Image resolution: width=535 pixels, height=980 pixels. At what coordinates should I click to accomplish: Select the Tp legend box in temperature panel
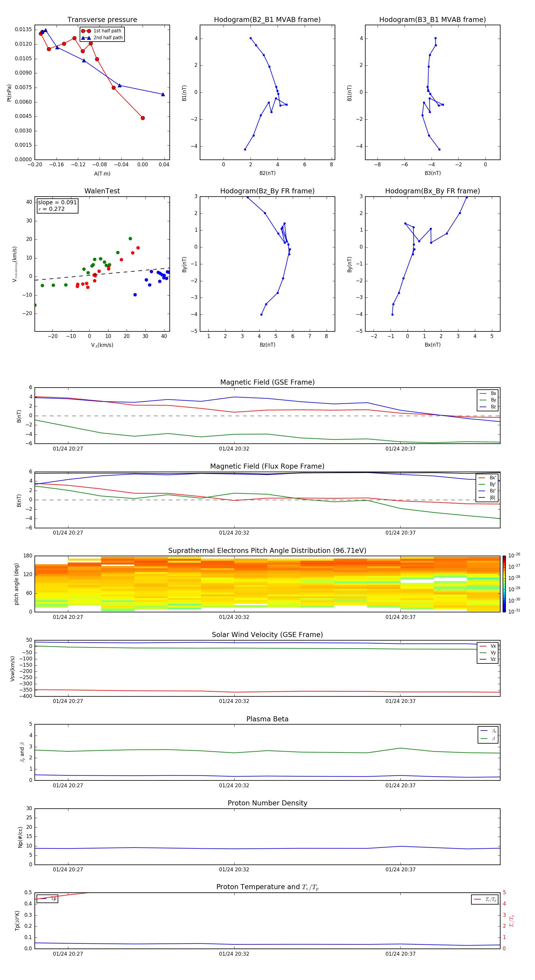coord(47,899)
